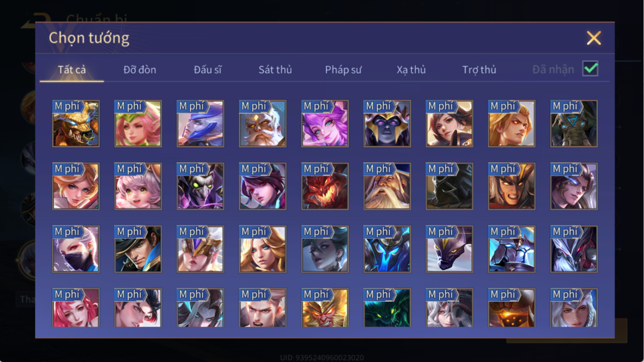Pick the blue glowing armored knight hero
Screen dimensions: 644x362
[x=387, y=250]
